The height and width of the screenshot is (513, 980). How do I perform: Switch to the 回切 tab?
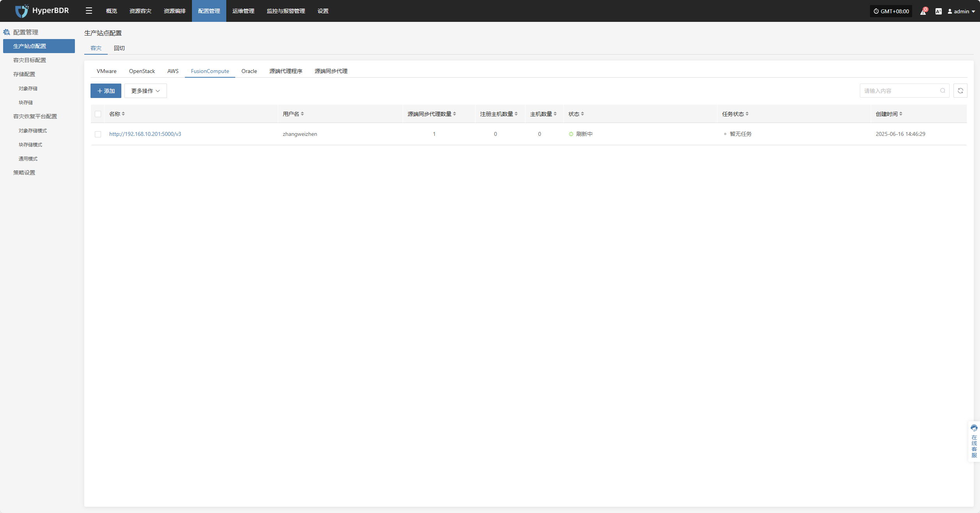coord(119,48)
